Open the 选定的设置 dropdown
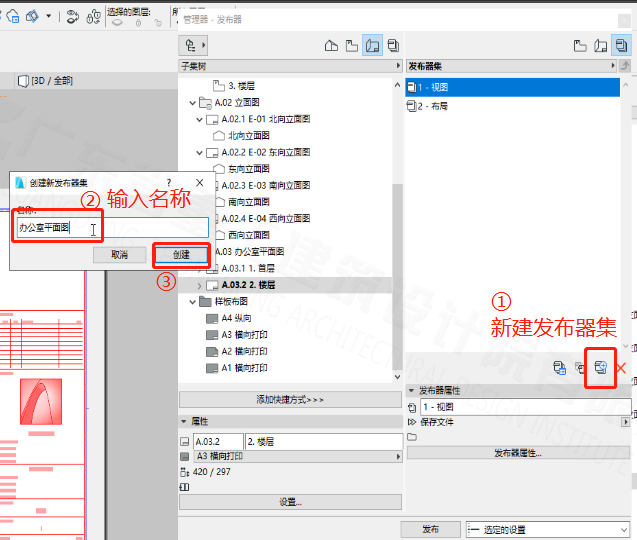Screen dimensions: 637x540 [547, 529]
